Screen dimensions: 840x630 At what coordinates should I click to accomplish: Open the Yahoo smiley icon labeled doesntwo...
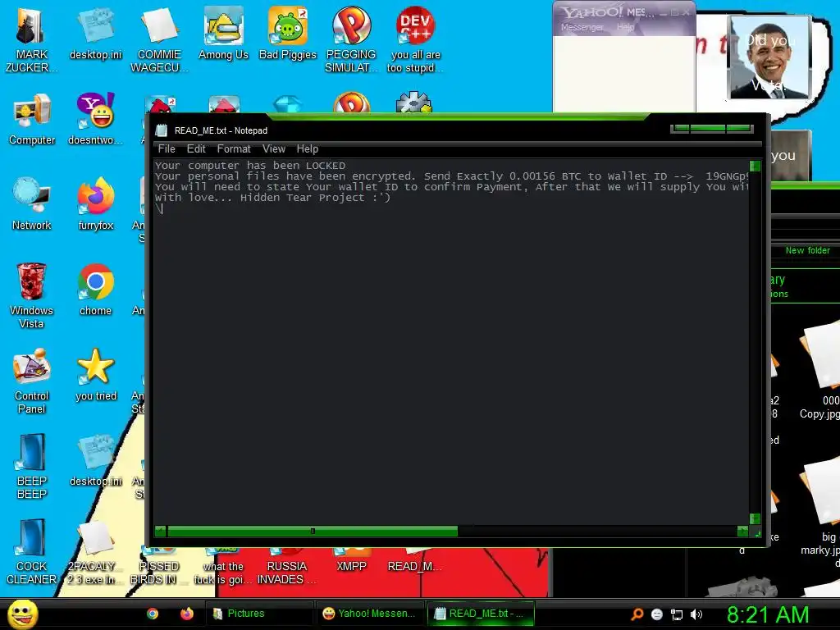[x=95, y=119]
